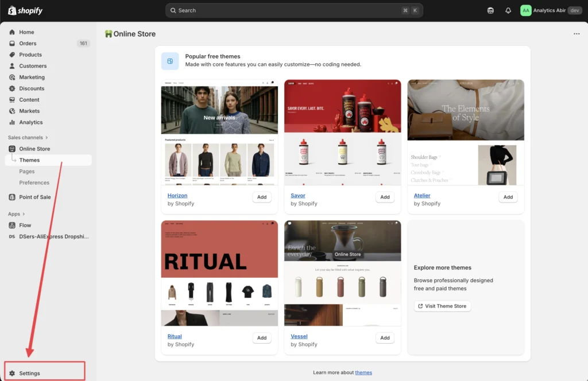
Task: Open the Ritual theme link
Action: [x=175, y=336]
